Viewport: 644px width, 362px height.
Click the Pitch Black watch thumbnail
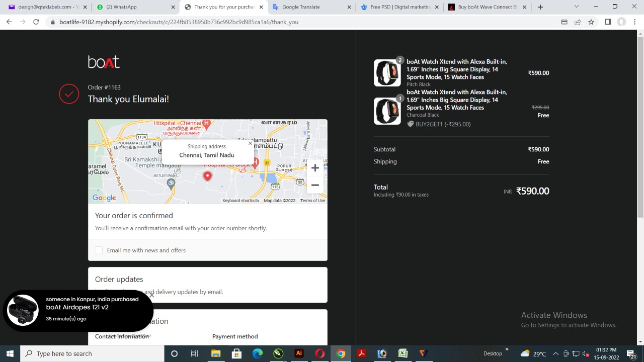coord(387,73)
